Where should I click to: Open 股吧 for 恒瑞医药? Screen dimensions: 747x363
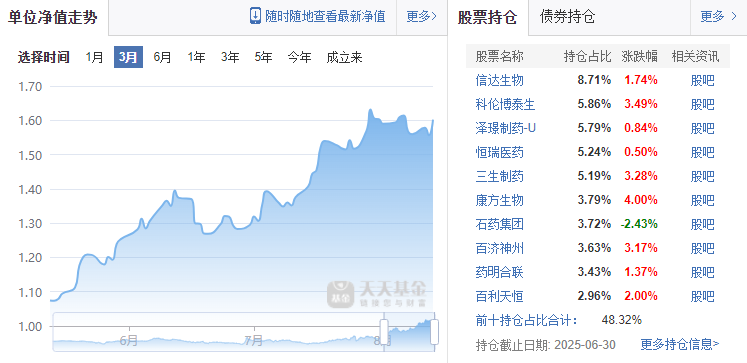click(x=703, y=152)
